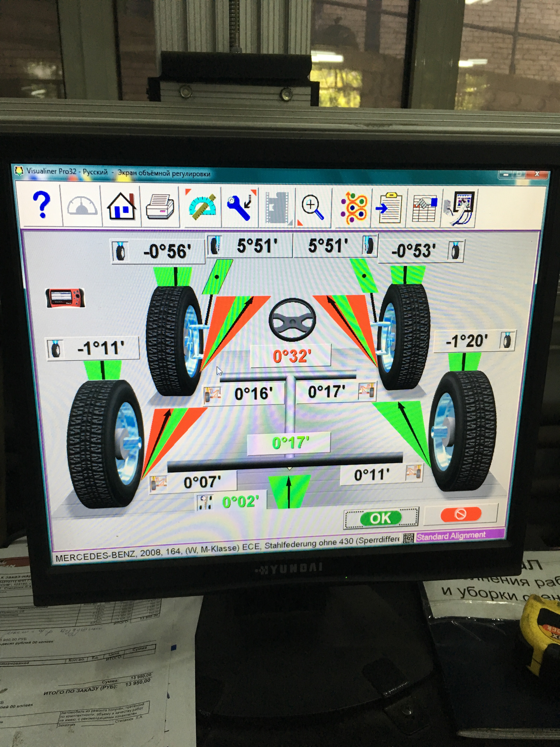Select rear left camber value -1°11'
The width and height of the screenshot is (560, 747).
coord(101,348)
